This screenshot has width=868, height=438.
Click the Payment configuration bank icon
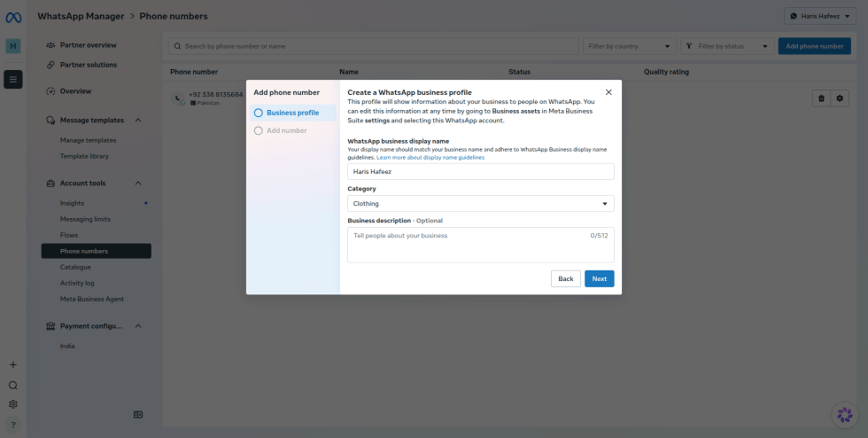[x=51, y=326]
